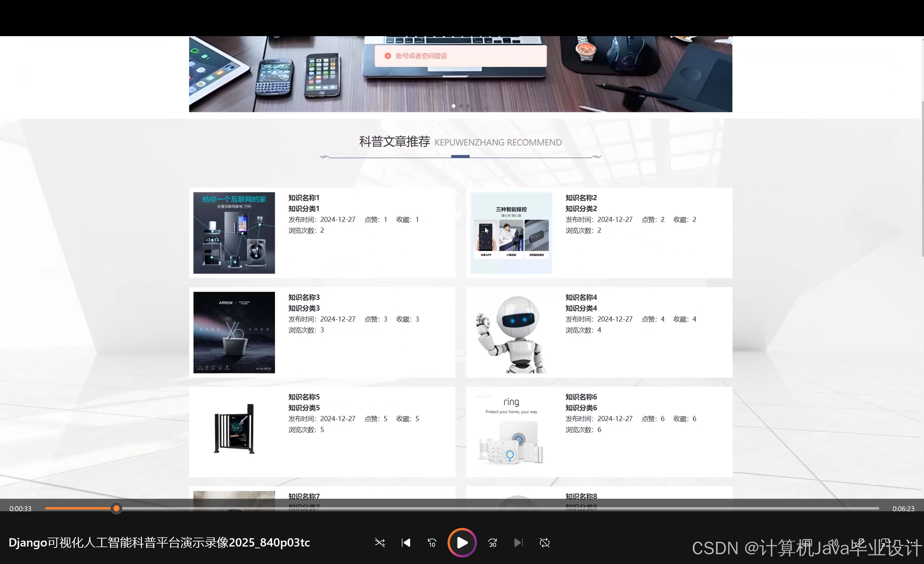This screenshot has width=924, height=564.
Task: Click the Django video title text
Action: pyautogui.click(x=159, y=542)
